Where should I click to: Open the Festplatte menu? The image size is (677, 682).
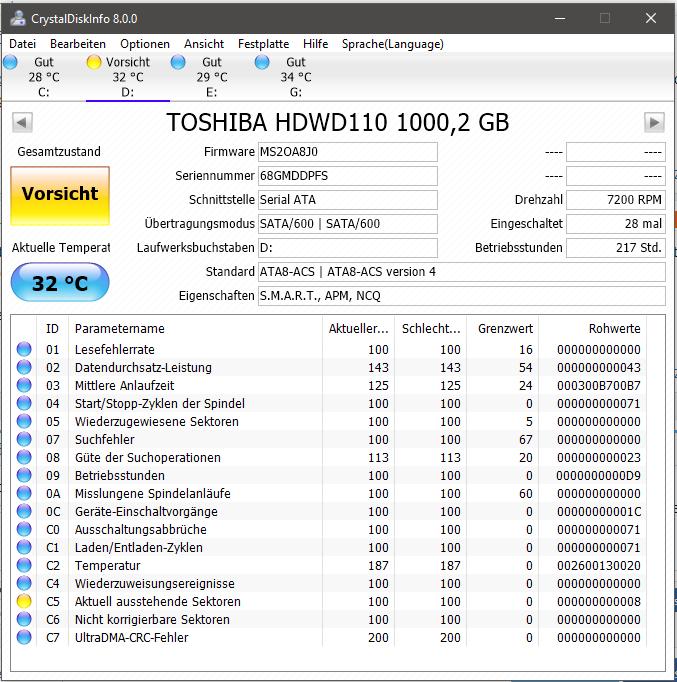(x=263, y=44)
